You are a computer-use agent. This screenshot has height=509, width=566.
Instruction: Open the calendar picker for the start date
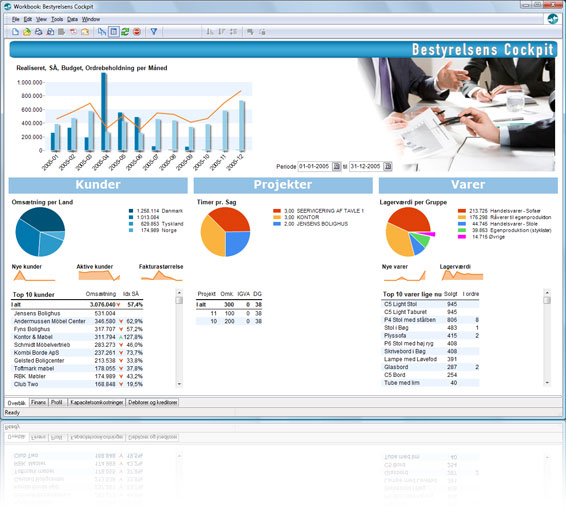click(336, 166)
